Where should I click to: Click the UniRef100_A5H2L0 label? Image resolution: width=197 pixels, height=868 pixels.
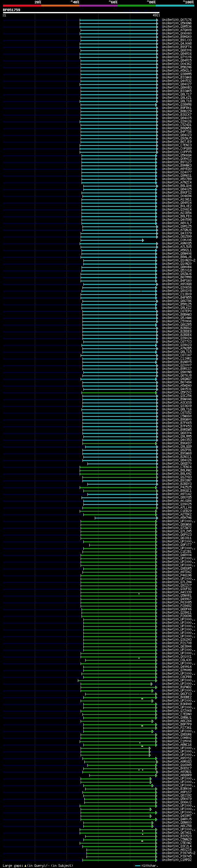pyautogui.click(x=177, y=71)
